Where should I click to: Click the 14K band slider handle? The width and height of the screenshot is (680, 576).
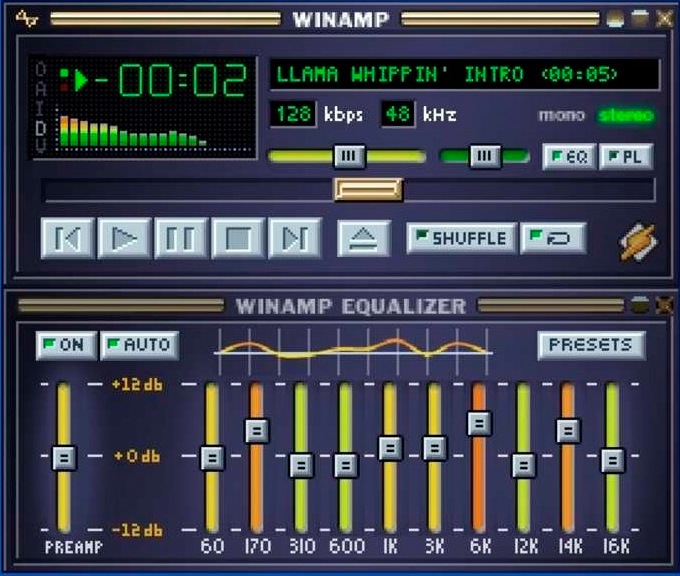(569, 431)
